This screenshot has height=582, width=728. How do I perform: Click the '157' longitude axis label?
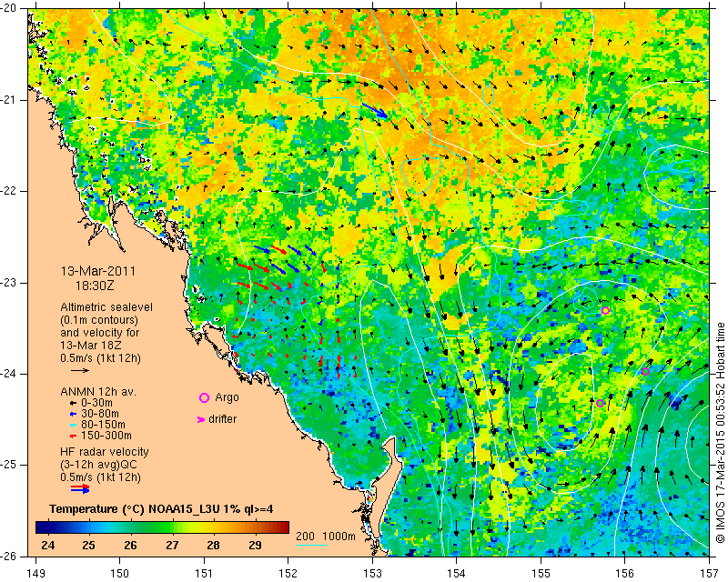(x=710, y=574)
